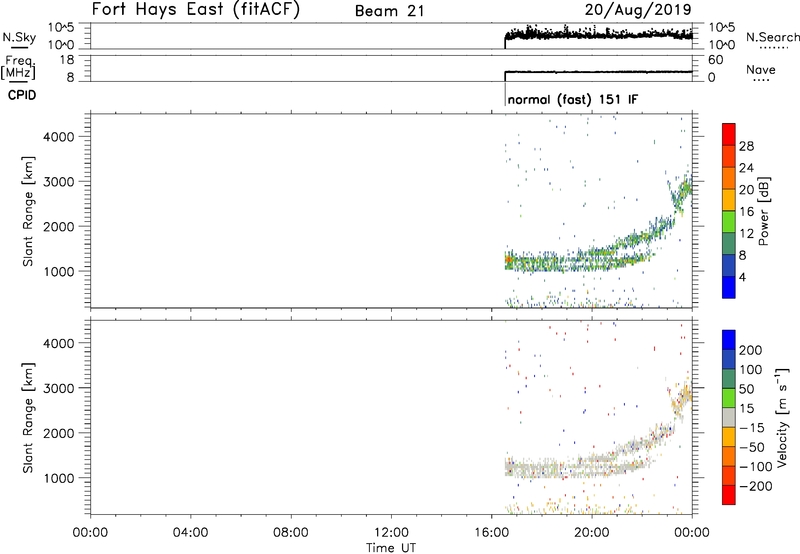Image resolution: width=800 pixels, height=554 pixels.
Task: Click the 'normal (fast) 151 IF' text
Action: [x=572, y=99]
